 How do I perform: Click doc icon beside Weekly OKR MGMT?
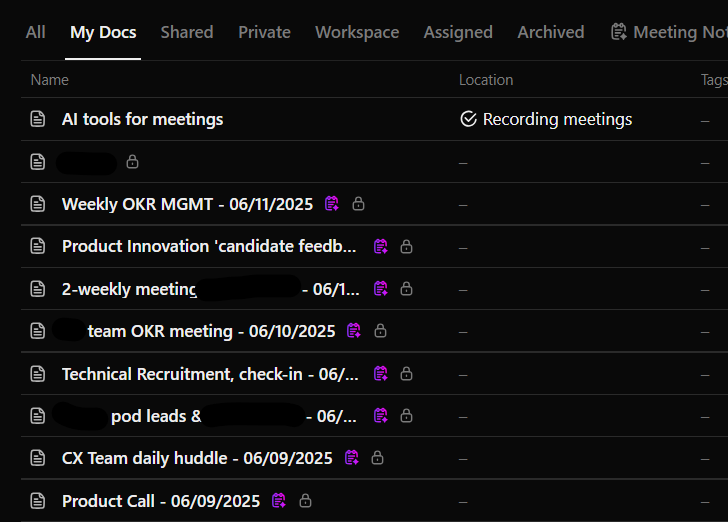(38, 204)
